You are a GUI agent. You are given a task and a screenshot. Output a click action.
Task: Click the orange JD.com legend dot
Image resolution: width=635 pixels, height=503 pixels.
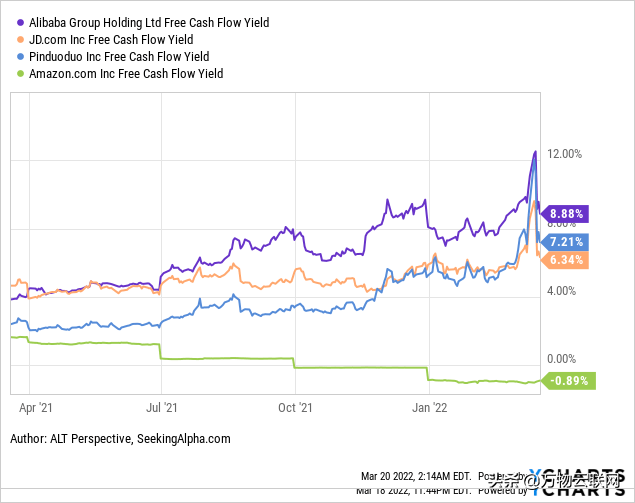tap(20, 40)
